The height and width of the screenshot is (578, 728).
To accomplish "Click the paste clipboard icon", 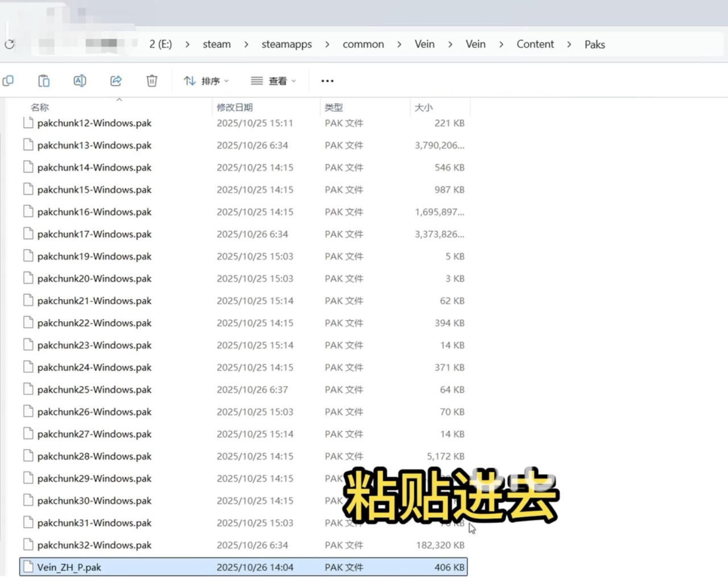I will coord(44,81).
